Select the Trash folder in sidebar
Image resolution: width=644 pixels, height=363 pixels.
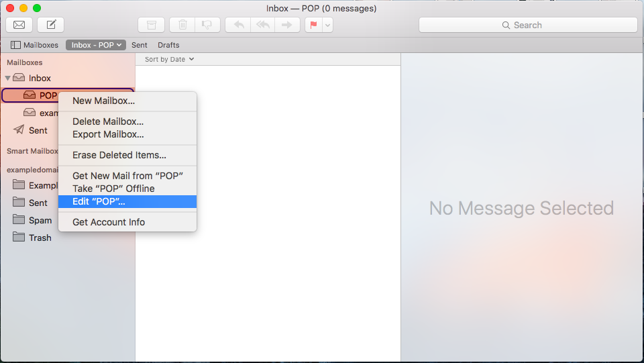coord(40,238)
